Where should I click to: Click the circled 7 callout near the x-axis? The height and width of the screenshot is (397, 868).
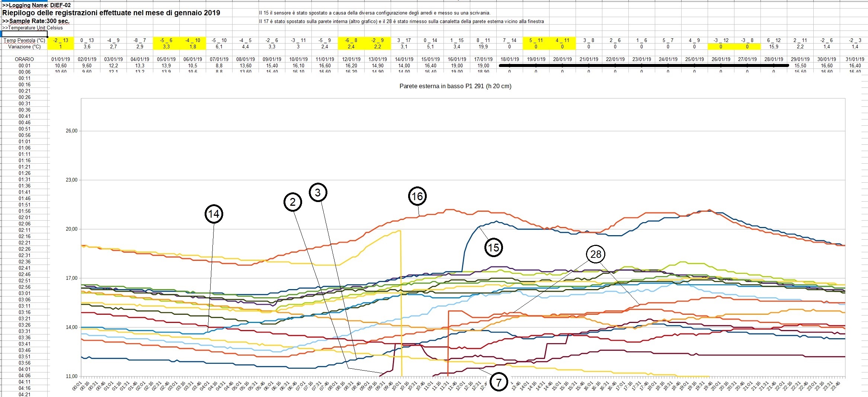tap(499, 382)
